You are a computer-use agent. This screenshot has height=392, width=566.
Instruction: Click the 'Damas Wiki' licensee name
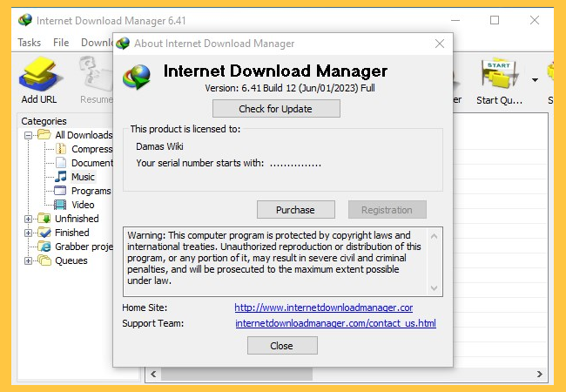pos(159,146)
